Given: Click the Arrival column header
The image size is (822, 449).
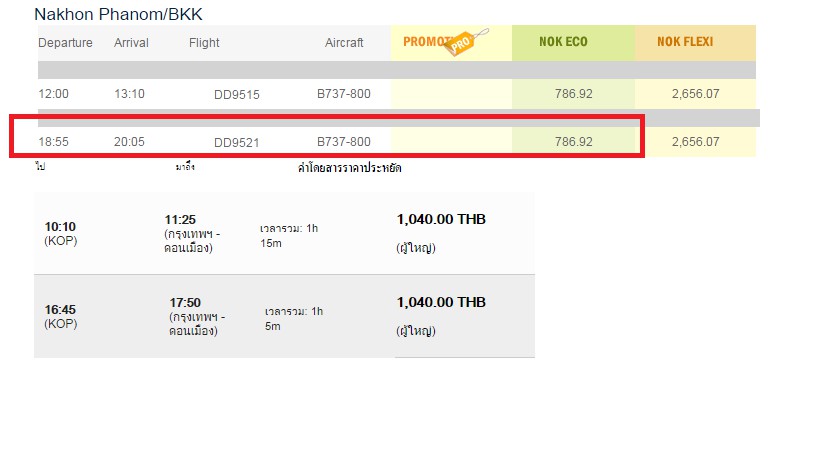Looking at the screenshot, I should pyautogui.click(x=131, y=43).
